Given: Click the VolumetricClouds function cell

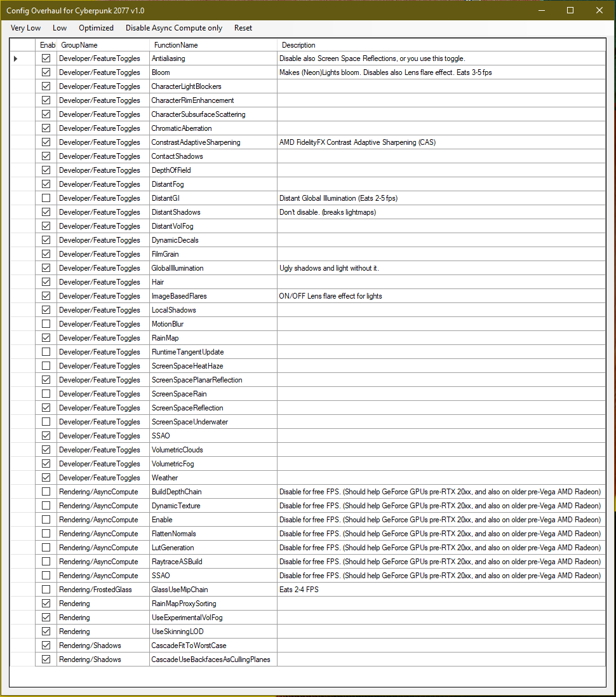Looking at the screenshot, I should point(213,450).
